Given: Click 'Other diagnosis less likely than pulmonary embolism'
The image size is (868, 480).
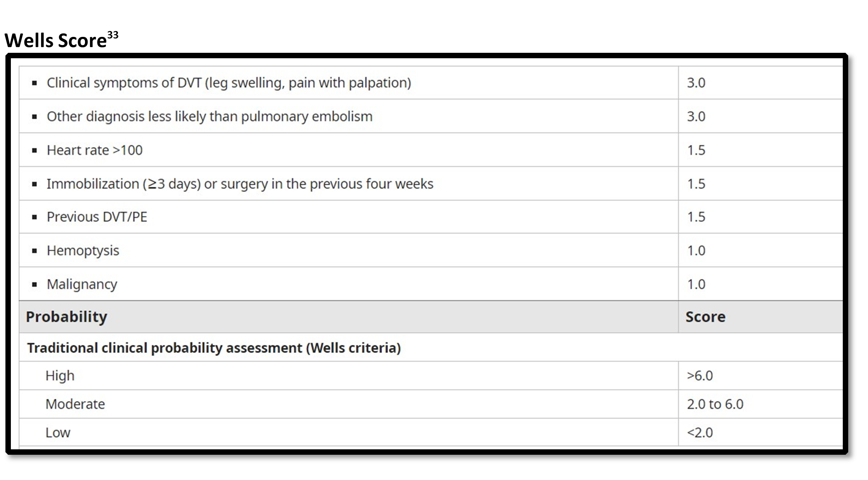Looking at the screenshot, I should (210, 117).
